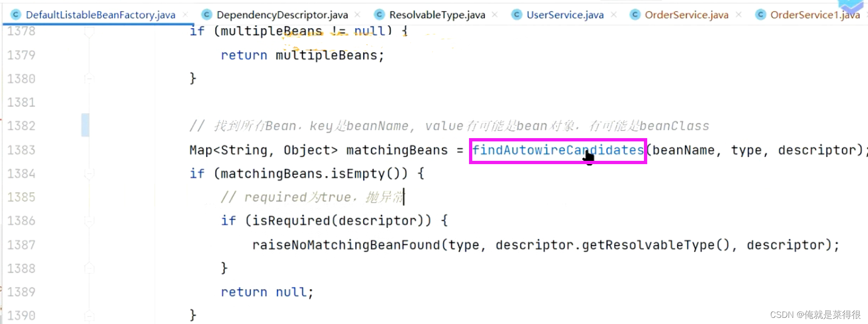Switch to DefaultListableBeanFactory.java tab
This screenshot has height=324, width=868.
coord(100,15)
